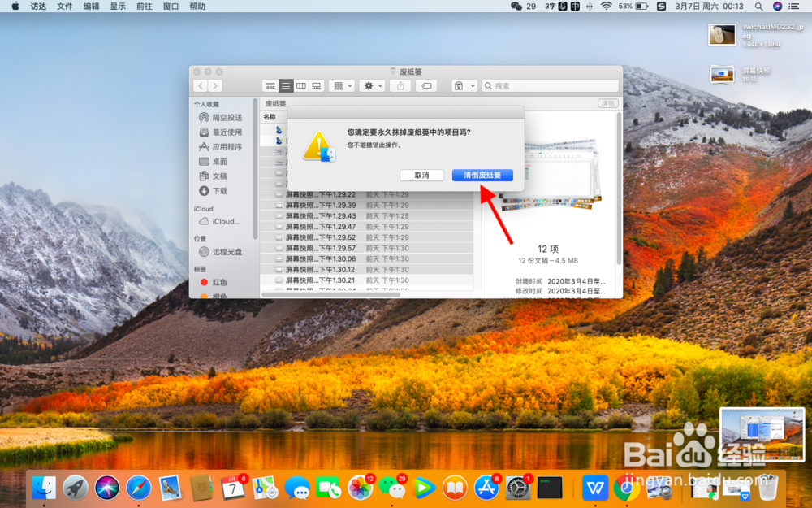Open Launchpad from the Dock

tap(75, 487)
